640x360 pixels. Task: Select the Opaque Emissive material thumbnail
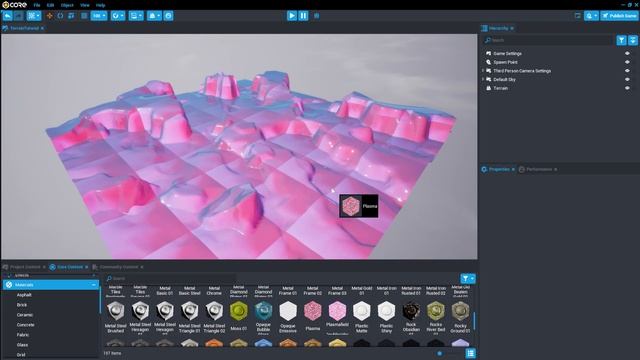tap(288, 311)
